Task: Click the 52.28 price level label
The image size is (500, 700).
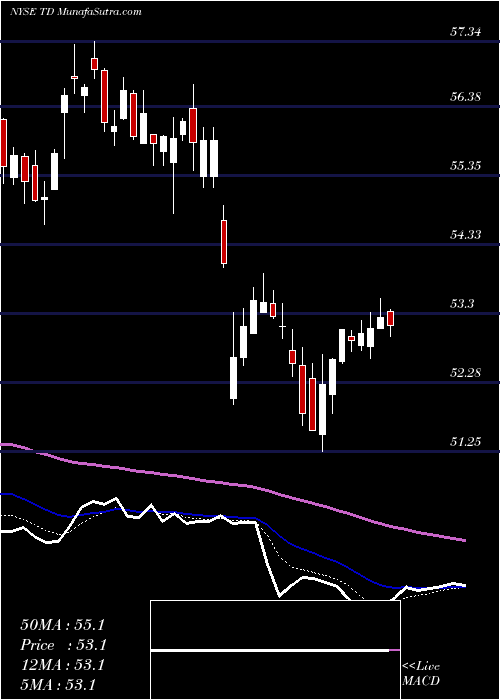Action: pos(466,372)
